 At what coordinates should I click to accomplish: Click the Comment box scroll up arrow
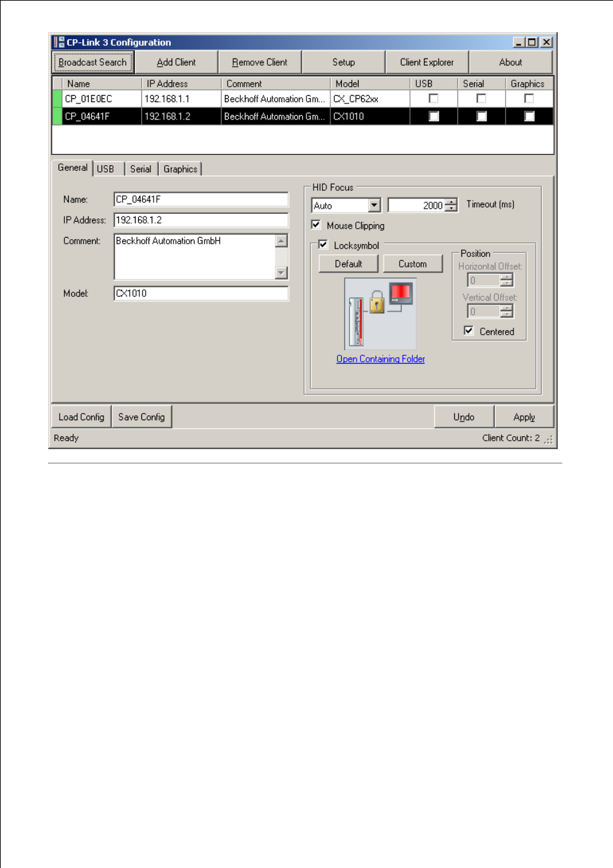tap(281, 241)
